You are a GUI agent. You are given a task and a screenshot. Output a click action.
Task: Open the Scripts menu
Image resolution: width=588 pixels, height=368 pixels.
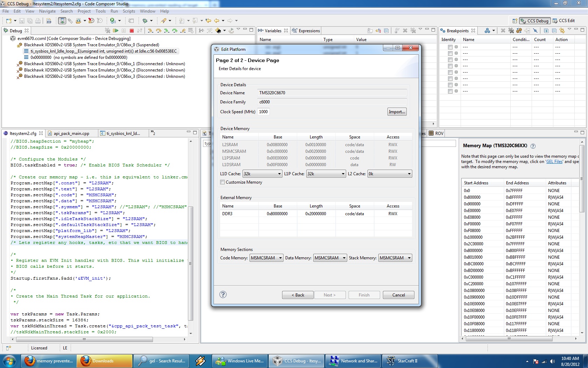pyautogui.click(x=129, y=11)
